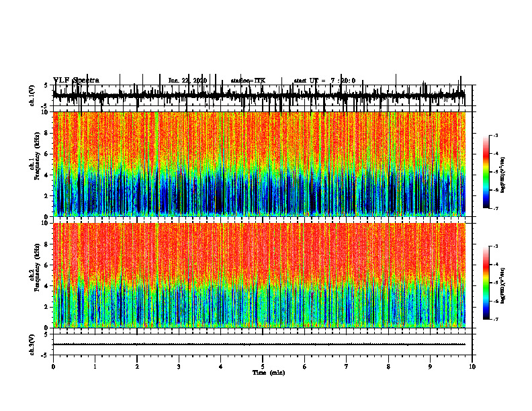Select the ch.1 "Frequency (kHz)" axis label
The width and height of the screenshot is (532, 411).
[38, 156]
